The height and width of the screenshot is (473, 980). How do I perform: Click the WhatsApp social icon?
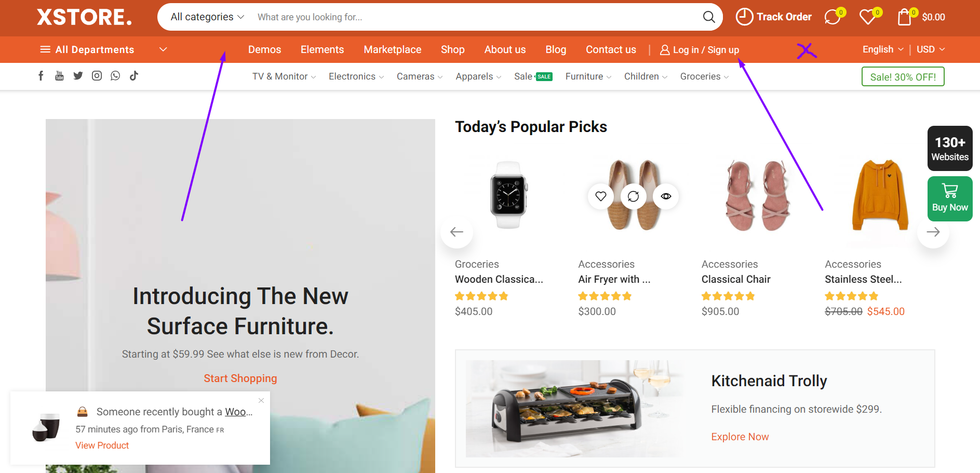point(115,76)
